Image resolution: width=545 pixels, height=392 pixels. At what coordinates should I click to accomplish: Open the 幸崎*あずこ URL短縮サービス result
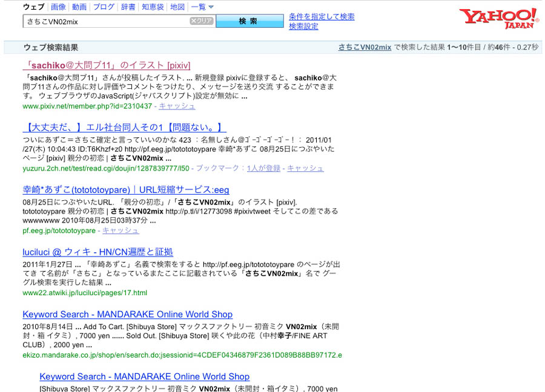(126, 190)
